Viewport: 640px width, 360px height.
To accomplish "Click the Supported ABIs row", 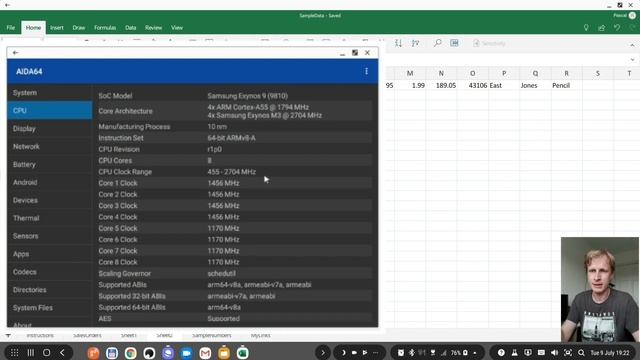I will pos(235,285).
